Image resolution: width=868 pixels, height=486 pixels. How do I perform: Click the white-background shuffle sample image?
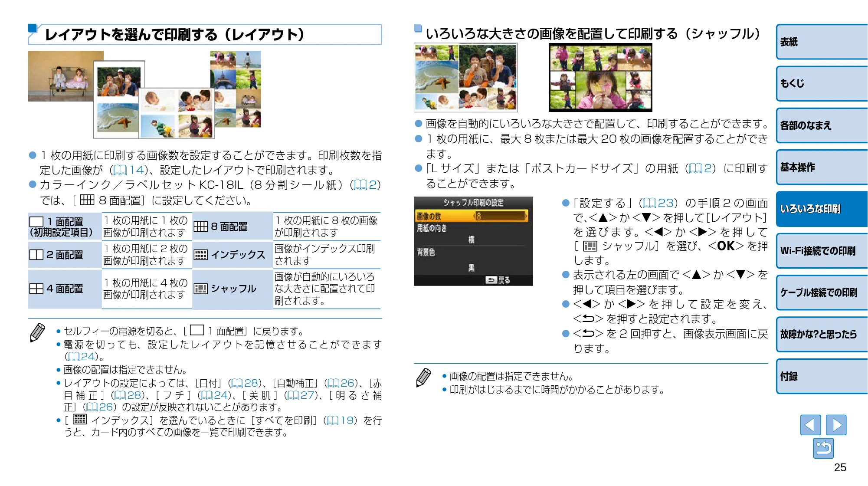(466, 77)
